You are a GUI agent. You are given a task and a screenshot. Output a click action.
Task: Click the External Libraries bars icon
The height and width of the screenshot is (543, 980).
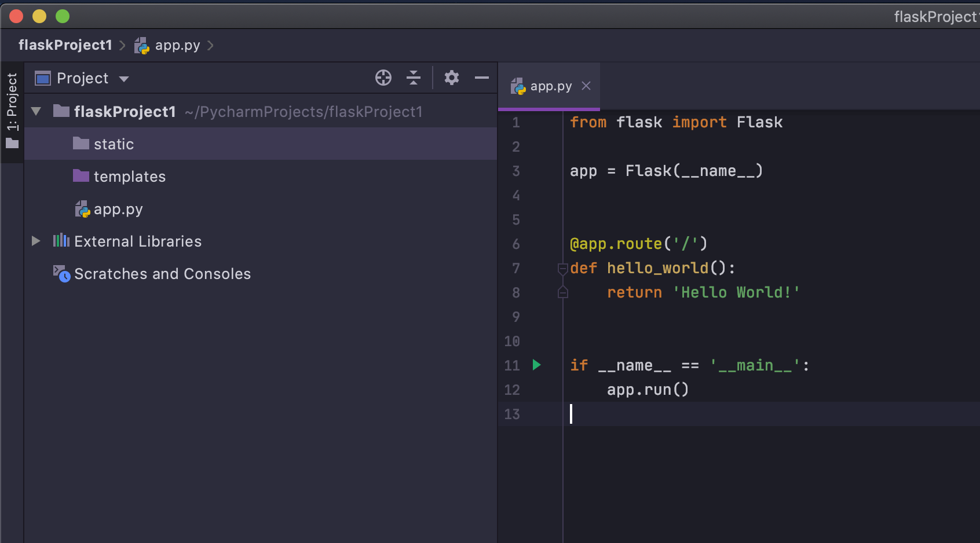click(61, 240)
